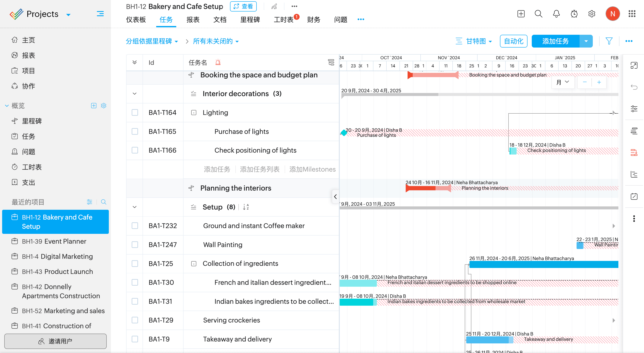The width and height of the screenshot is (644, 353).
Task: Click the filter funnel icon
Action: pos(609,41)
